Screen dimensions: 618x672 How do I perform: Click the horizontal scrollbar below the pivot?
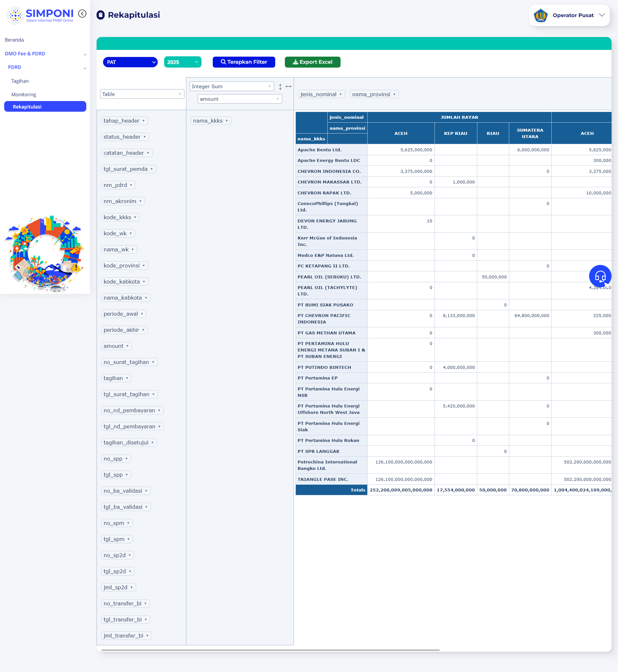coord(270,650)
